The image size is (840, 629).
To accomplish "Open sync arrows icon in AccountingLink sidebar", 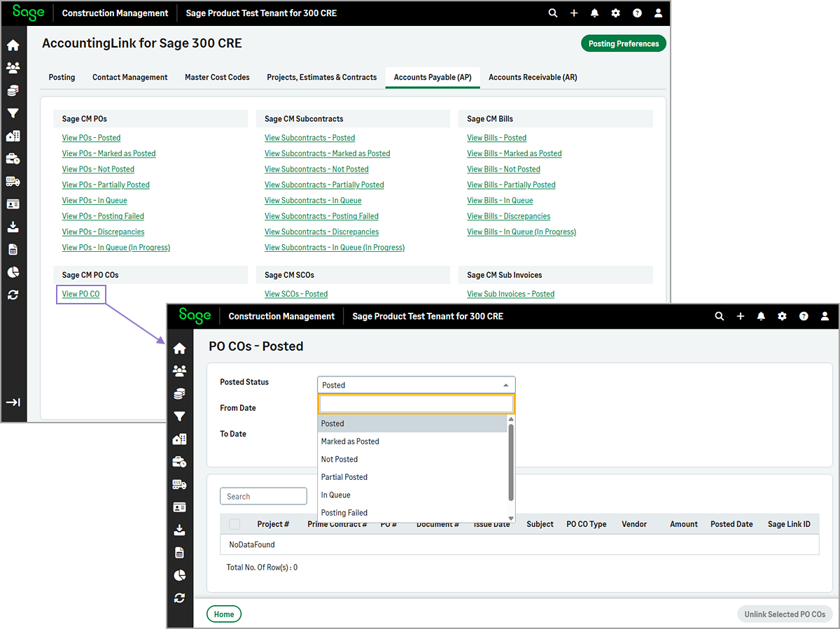I will click(13, 295).
